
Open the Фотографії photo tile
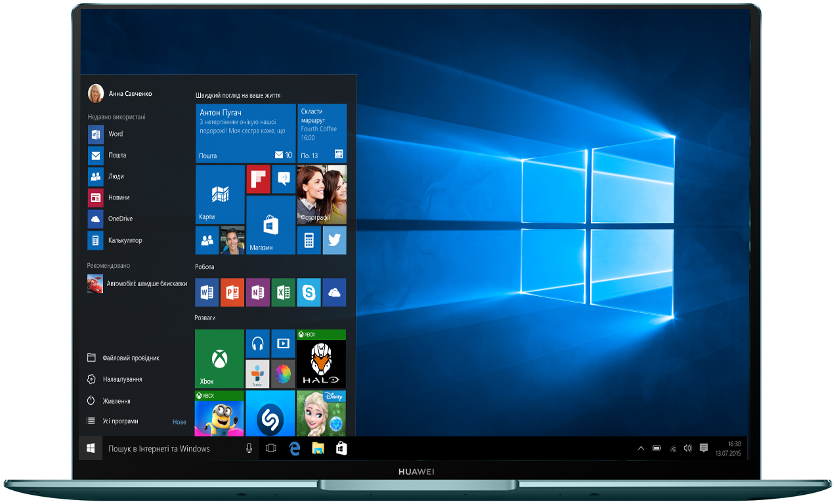(x=322, y=194)
